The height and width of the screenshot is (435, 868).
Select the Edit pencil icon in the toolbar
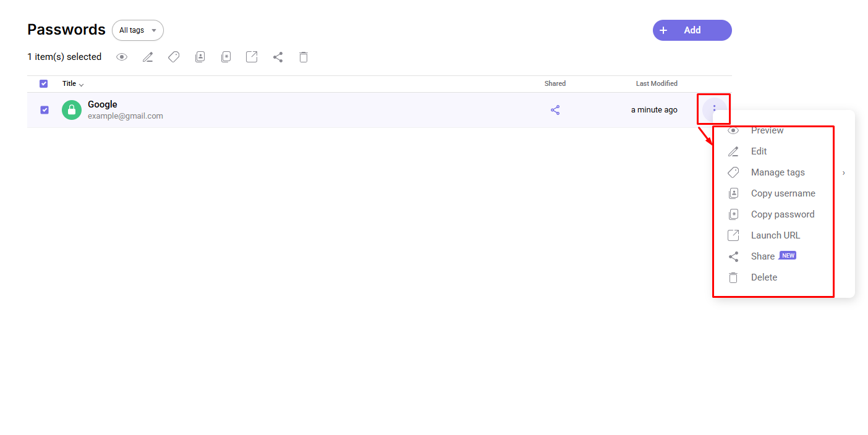click(x=148, y=57)
